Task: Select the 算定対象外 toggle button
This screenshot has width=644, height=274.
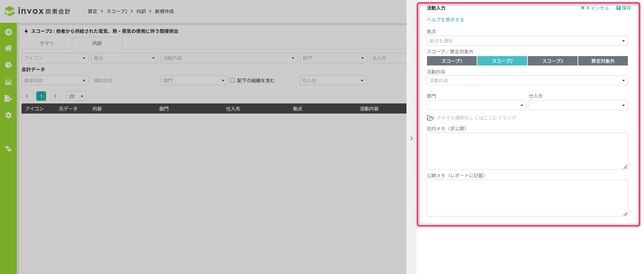Action: (603, 61)
